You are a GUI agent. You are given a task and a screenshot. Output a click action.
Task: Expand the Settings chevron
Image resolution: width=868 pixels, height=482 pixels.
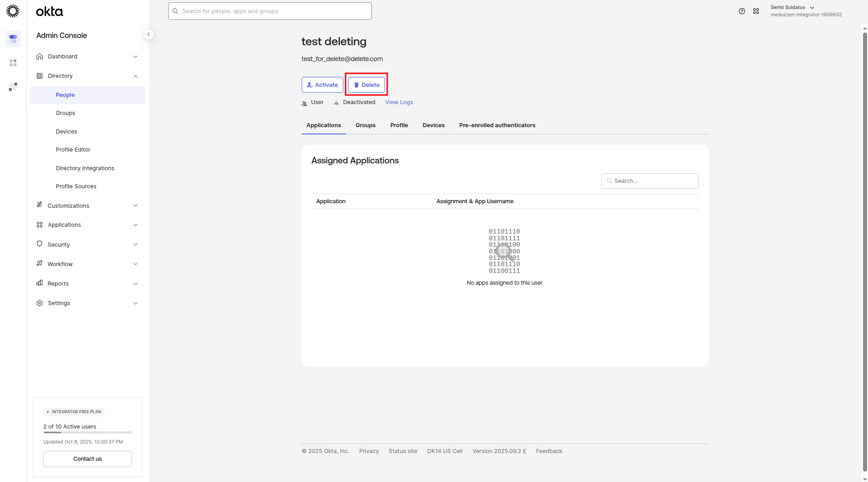click(x=135, y=303)
